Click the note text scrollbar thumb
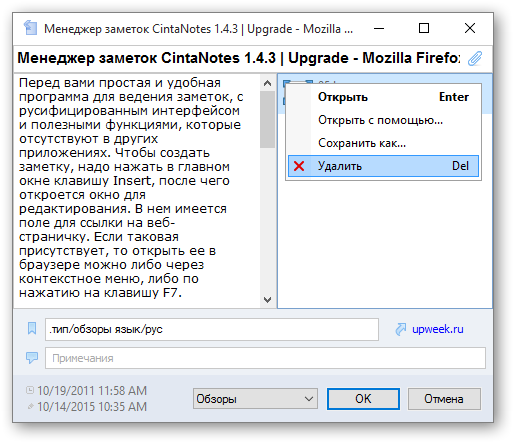514x443 pixels. click(267, 119)
